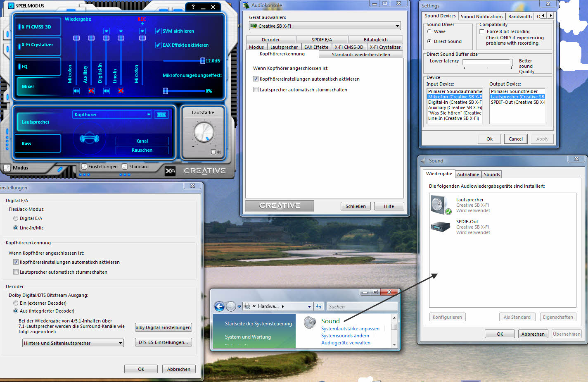Click the Mikrofonumgebungseffekt slider handle

tap(166, 91)
